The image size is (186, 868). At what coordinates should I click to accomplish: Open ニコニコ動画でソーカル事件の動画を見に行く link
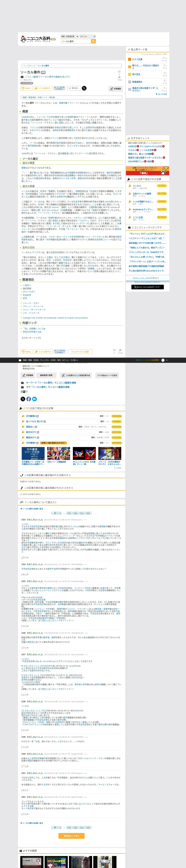coord(48,77)
